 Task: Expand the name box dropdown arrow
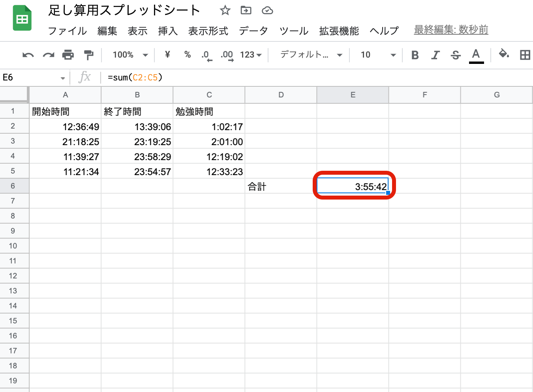pos(62,78)
